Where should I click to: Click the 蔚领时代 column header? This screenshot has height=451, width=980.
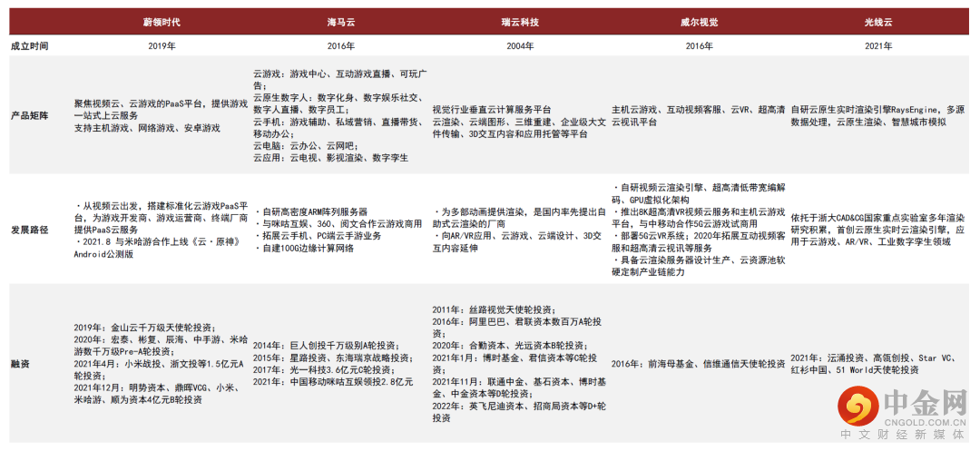pyautogui.click(x=162, y=22)
